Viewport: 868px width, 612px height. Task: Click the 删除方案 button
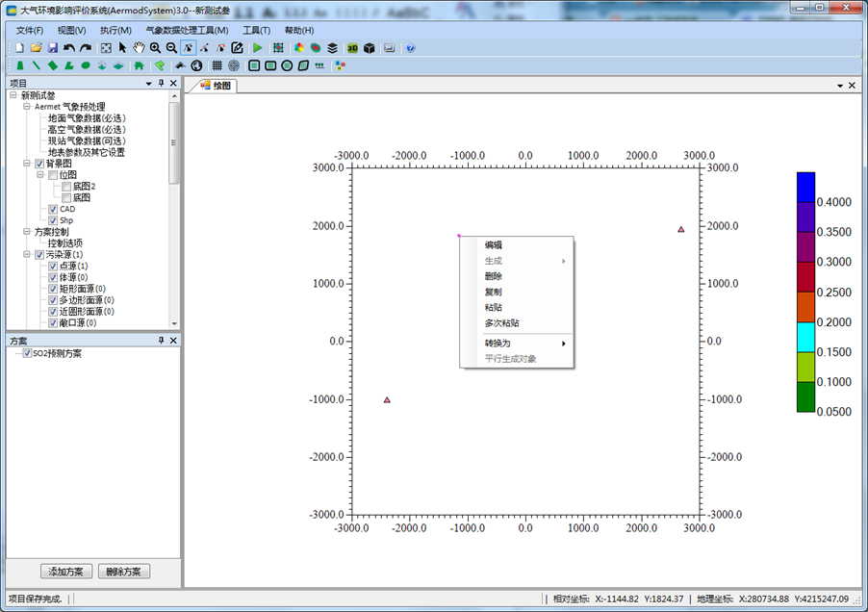(124, 572)
